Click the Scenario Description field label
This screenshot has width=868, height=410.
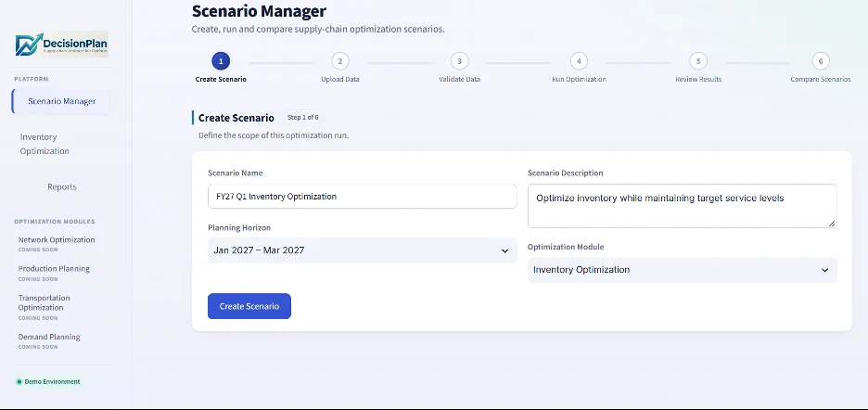(565, 173)
